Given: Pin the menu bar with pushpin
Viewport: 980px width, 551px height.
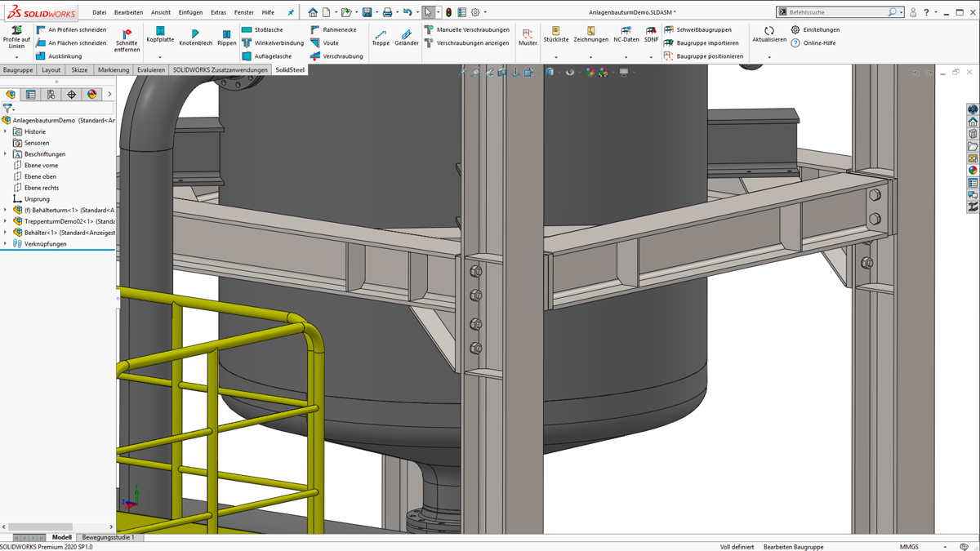Looking at the screenshot, I should (290, 12).
